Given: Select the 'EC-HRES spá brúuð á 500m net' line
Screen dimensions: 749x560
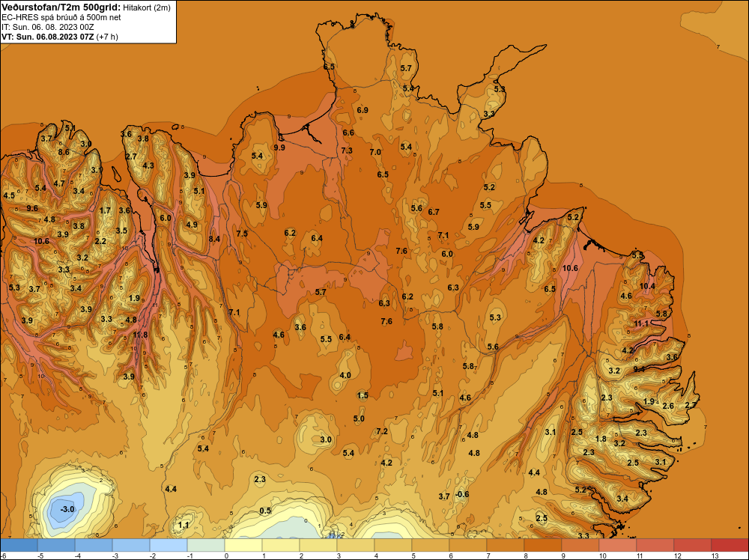Looking at the screenshot, I should click(61, 18).
